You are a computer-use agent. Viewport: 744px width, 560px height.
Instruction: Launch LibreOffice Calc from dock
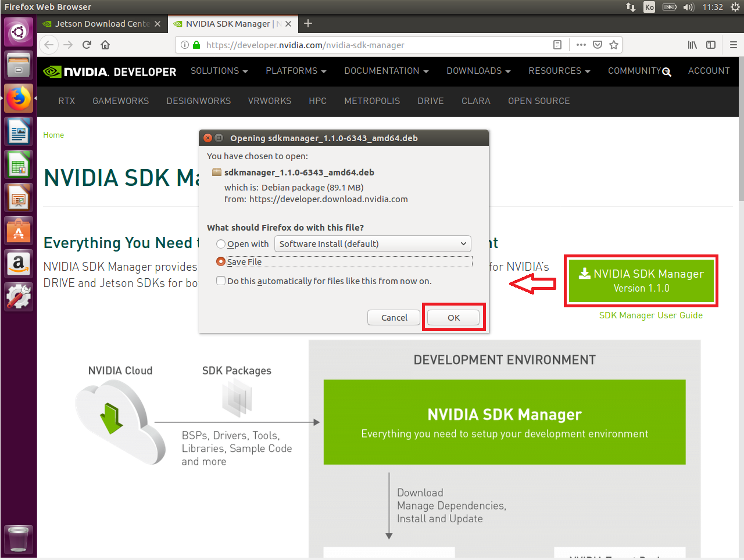pyautogui.click(x=19, y=165)
